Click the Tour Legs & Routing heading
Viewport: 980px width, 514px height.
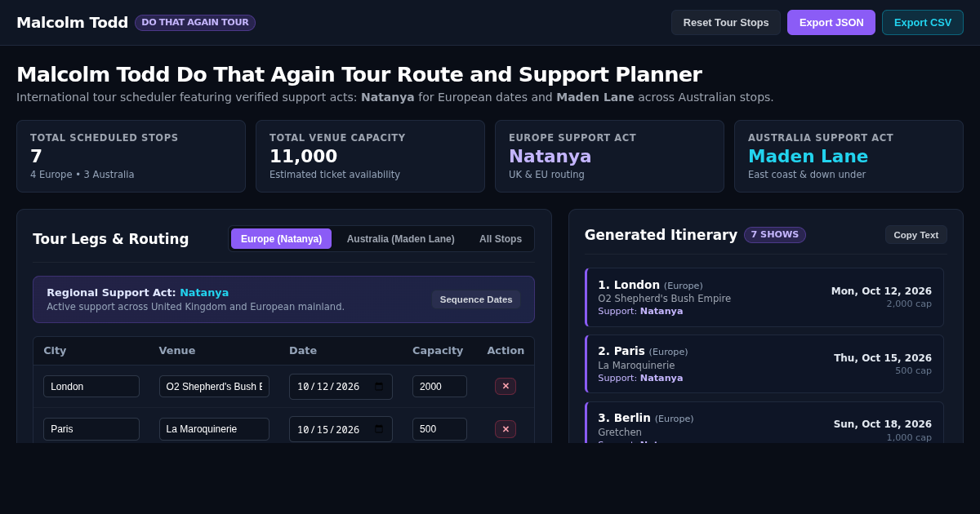tap(110, 239)
